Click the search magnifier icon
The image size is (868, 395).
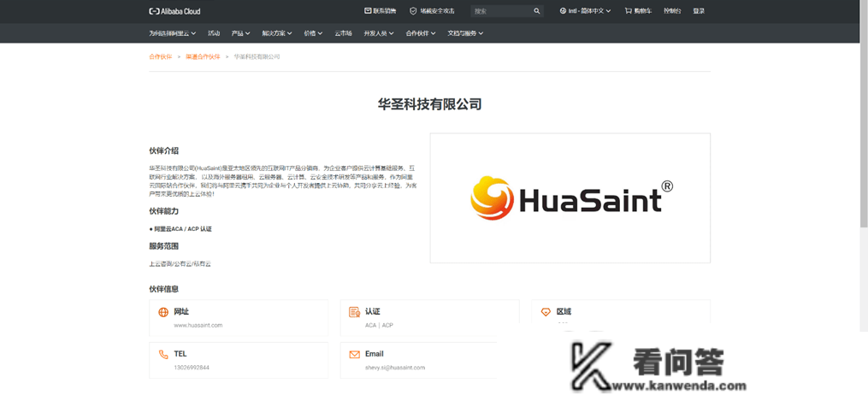[537, 11]
